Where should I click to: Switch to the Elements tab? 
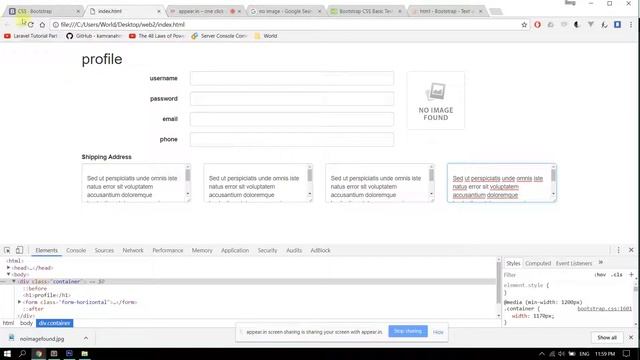(x=47, y=250)
